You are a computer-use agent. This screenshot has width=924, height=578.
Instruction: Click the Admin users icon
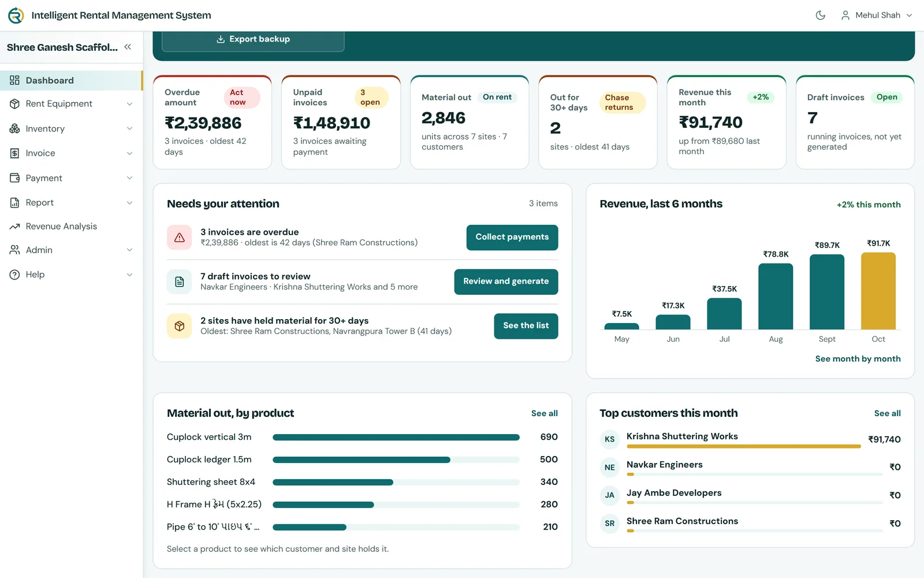[14, 250]
